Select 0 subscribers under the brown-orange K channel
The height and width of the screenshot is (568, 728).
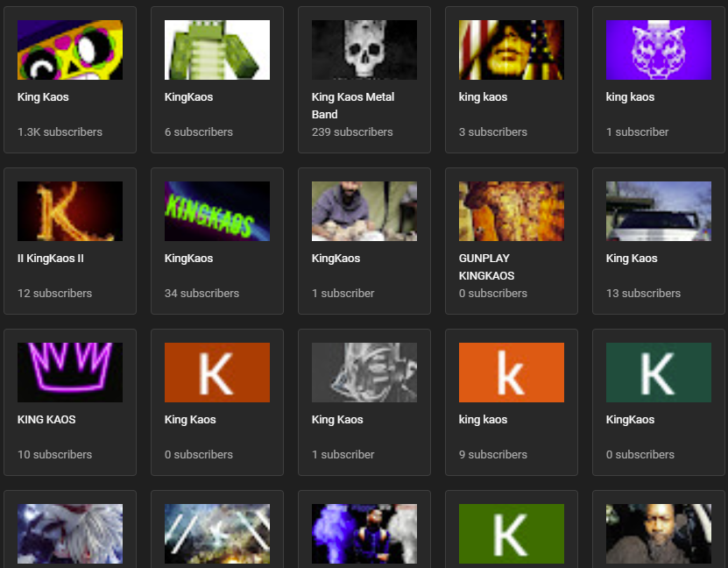[x=199, y=454]
